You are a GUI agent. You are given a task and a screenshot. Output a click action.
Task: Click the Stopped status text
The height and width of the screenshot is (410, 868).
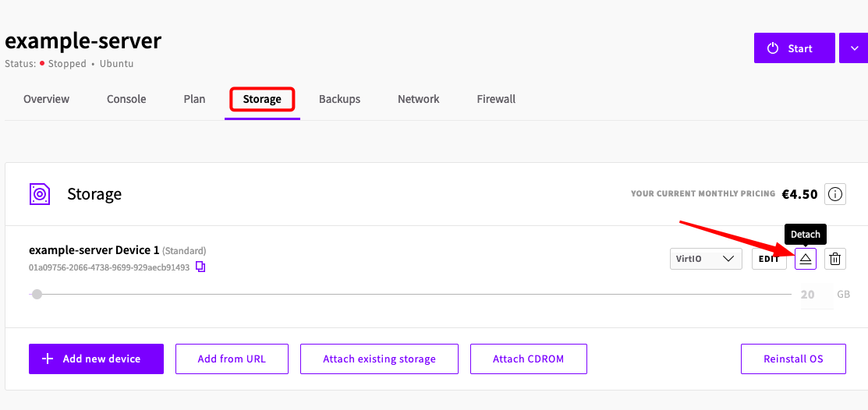[x=67, y=64]
